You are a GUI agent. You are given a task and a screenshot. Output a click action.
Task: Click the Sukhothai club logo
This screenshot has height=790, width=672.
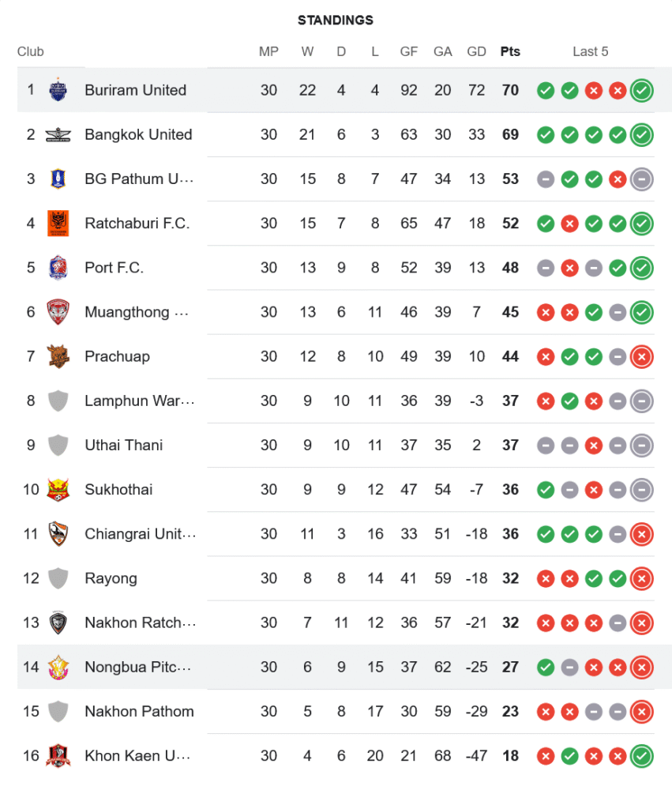58,490
